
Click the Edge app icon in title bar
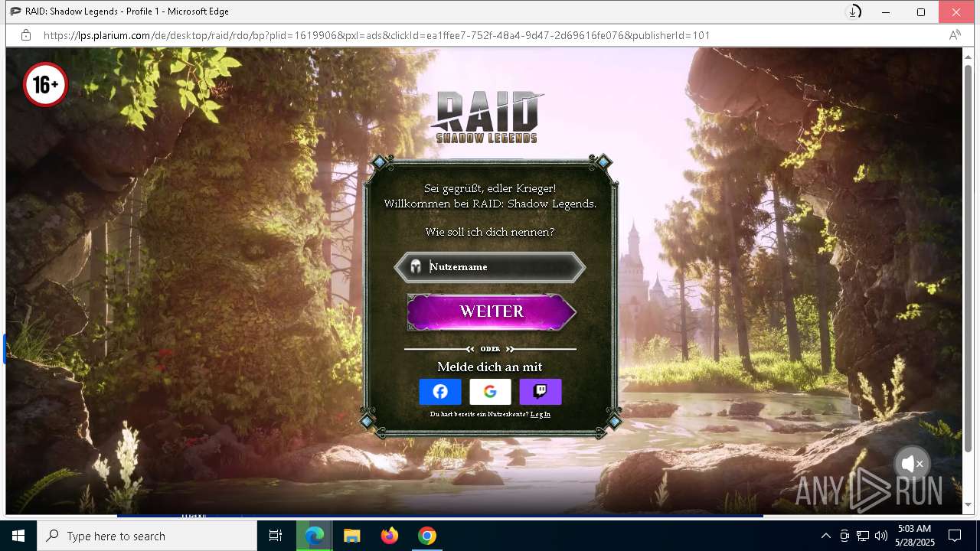15,11
